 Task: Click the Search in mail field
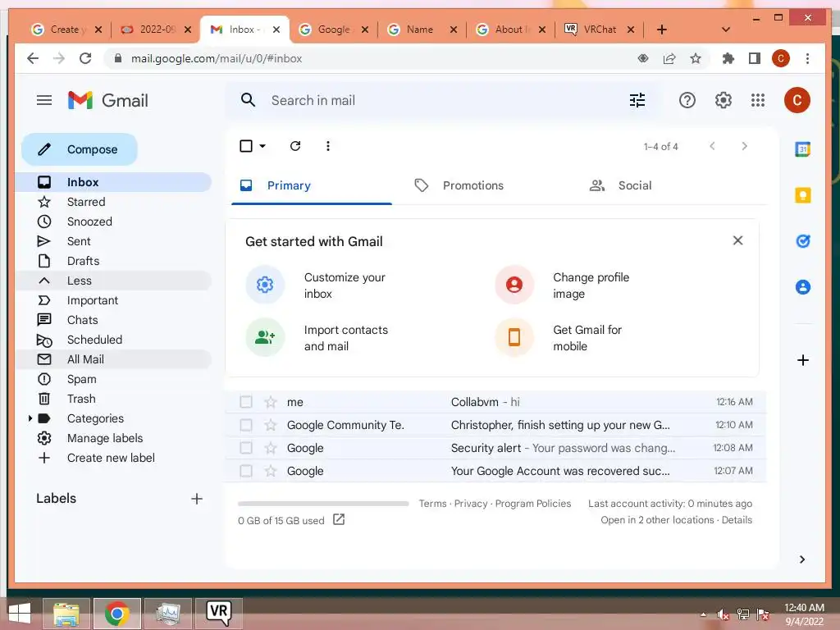tap(445, 100)
